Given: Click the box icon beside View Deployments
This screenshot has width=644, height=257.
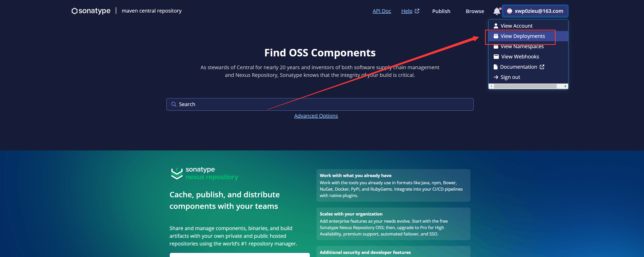Looking at the screenshot, I should (x=496, y=36).
